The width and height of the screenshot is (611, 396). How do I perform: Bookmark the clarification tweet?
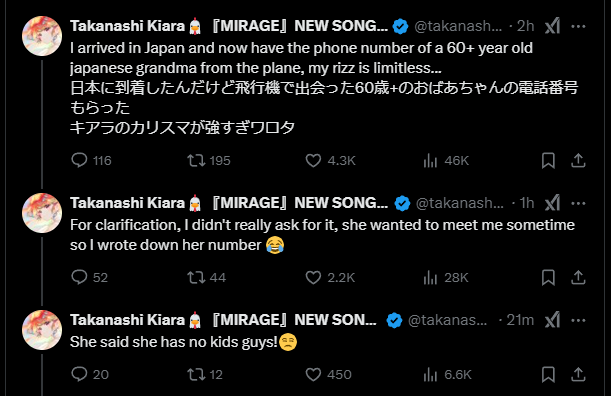pos(548,277)
